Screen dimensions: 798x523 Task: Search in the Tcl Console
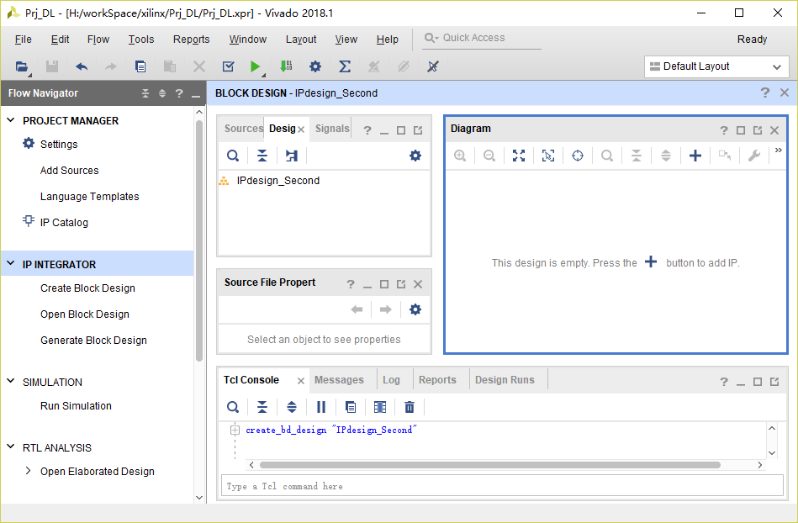(233, 407)
